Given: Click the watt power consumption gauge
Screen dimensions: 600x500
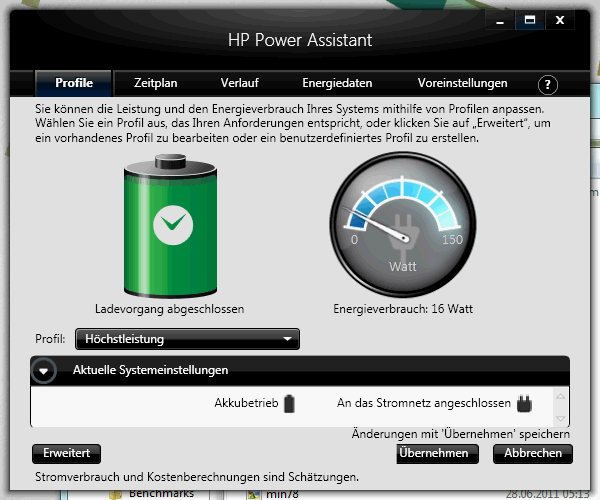Looking at the screenshot, I should pos(403,224).
